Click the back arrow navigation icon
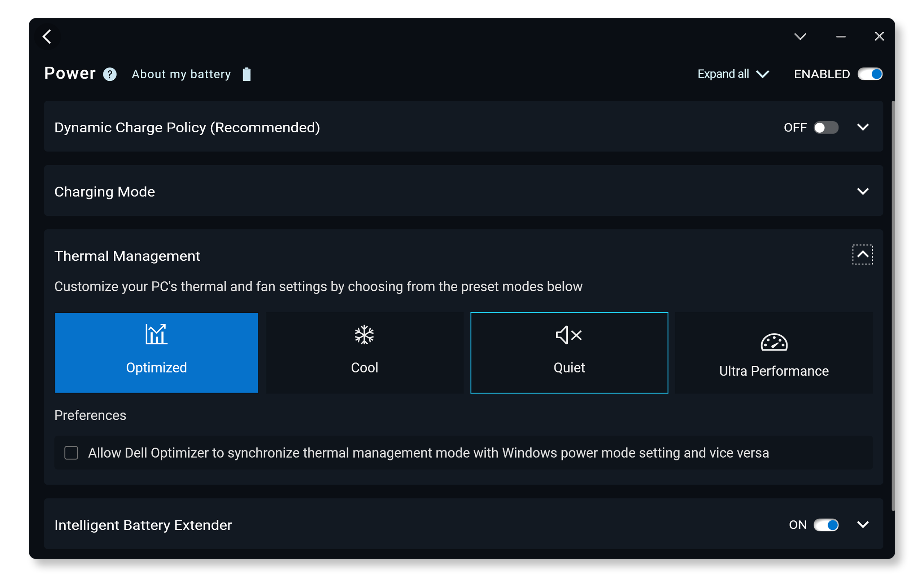This screenshot has width=924, height=577. [x=49, y=36]
